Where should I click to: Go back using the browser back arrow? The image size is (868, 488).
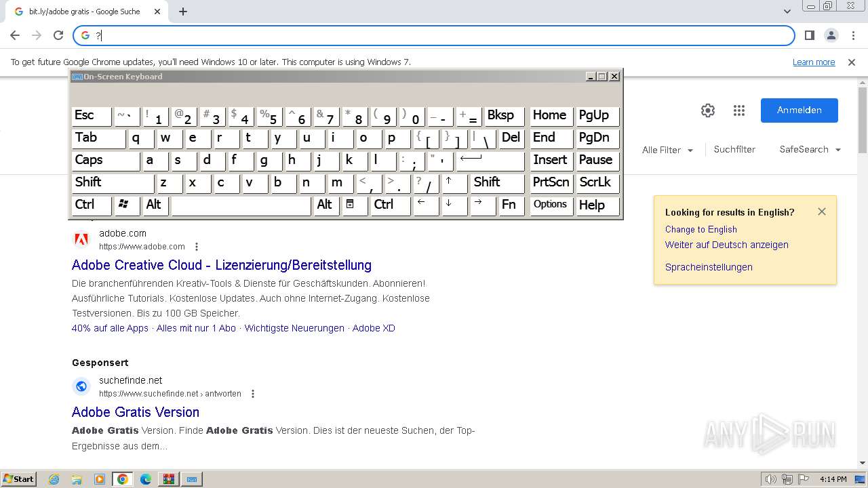[x=15, y=35]
